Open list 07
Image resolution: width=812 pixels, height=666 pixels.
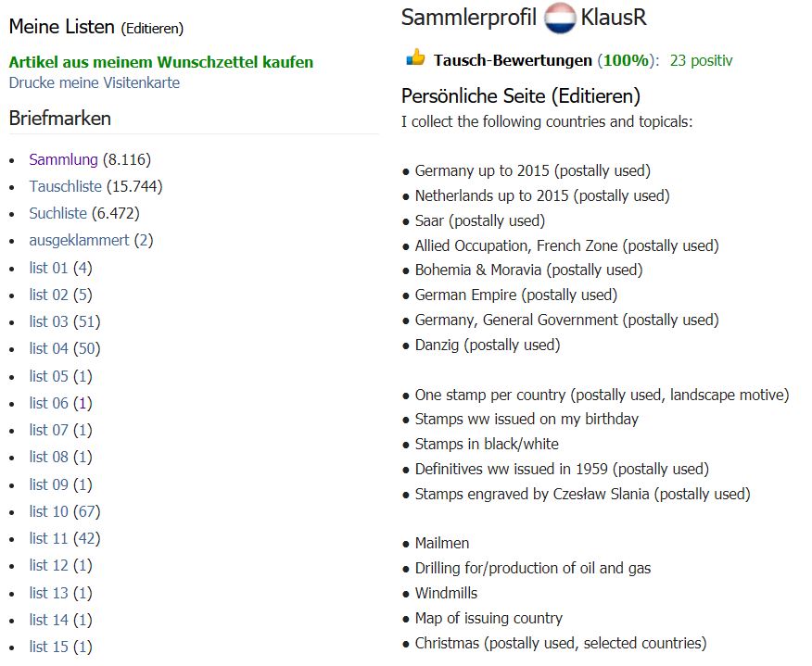pyautogui.click(x=49, y=430)
